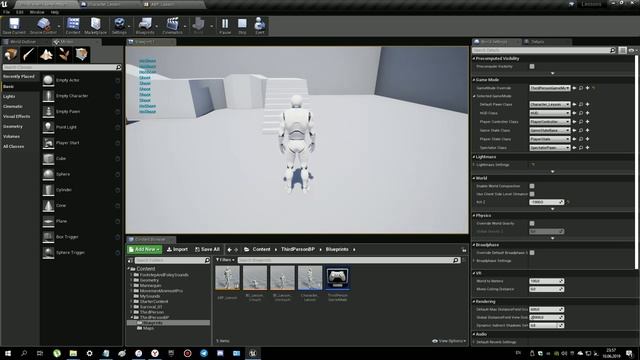Click the greyed Build toolbar icon
The height and width of the screenshot is (360, 640).
pyautogui.click(x=198, y=26)
